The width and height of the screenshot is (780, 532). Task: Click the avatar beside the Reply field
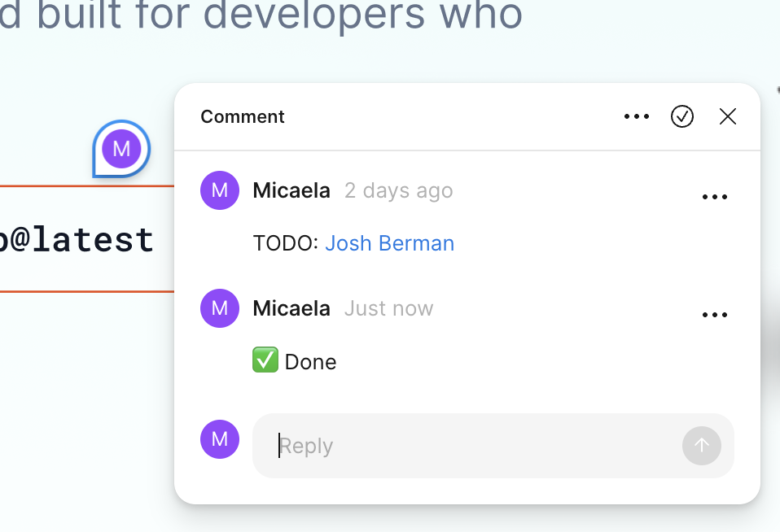[x=219, y=439]
